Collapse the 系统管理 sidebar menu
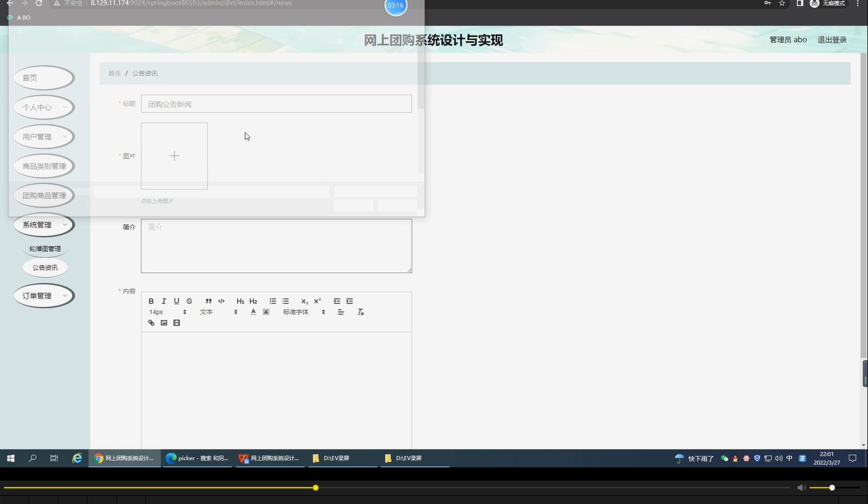The image size is (868, 504). click(x=44, y=225)
